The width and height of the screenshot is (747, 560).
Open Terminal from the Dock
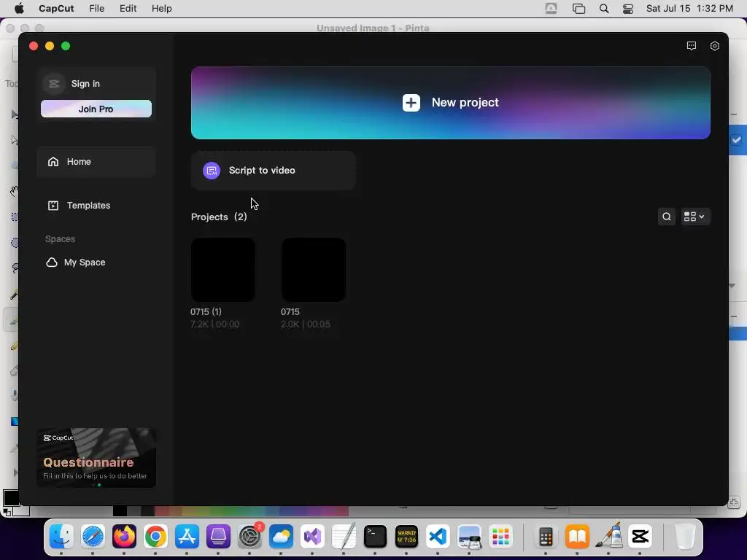[376, 537]
